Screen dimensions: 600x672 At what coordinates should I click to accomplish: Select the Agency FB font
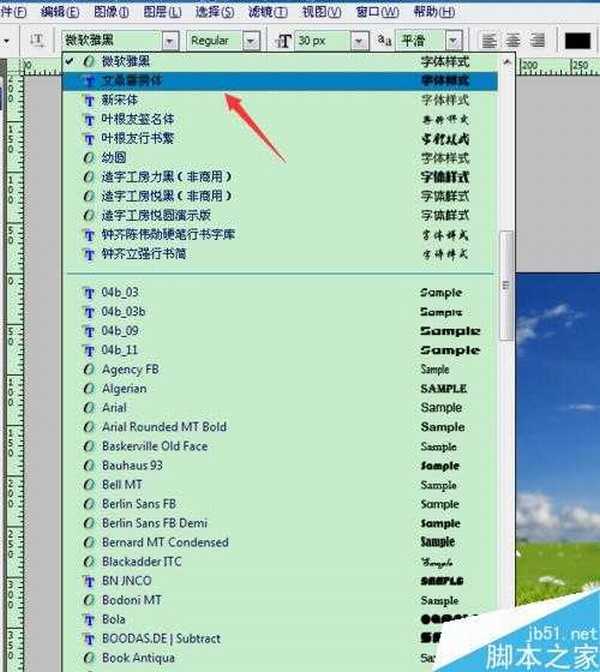[x=280, y=369]
